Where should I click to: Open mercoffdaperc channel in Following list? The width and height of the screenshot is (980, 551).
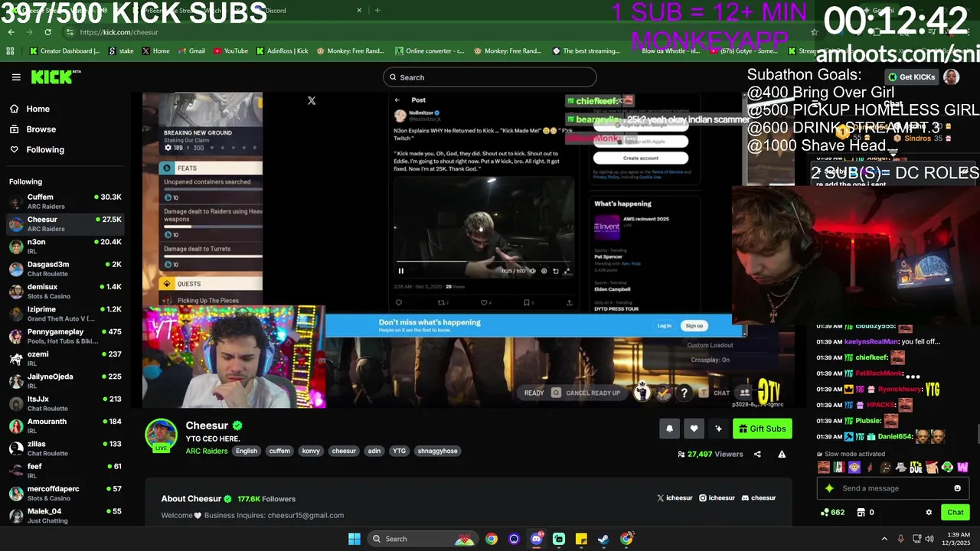click(65, 494)
